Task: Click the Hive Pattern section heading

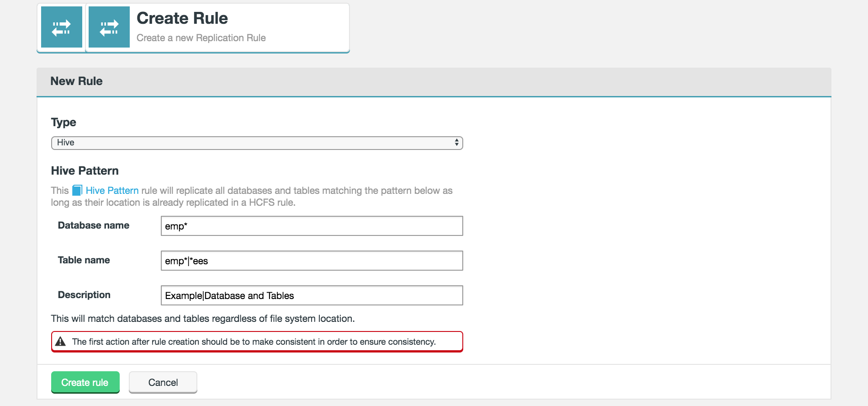Action: [85, 171]
